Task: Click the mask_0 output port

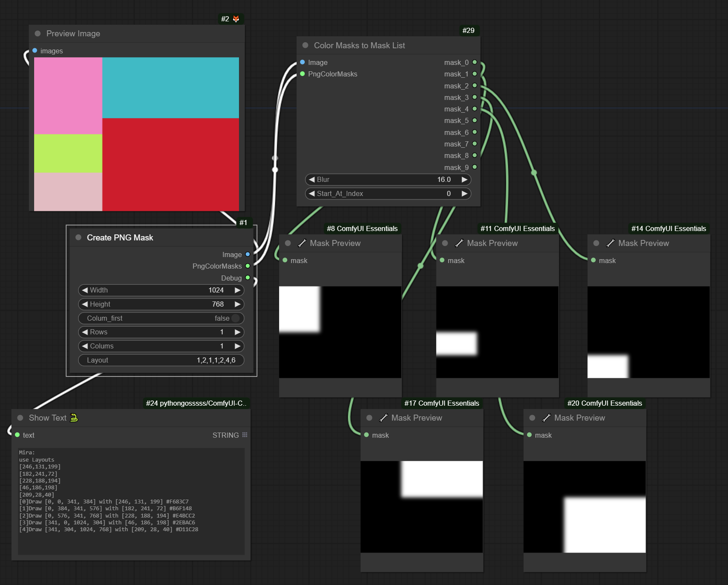Action: click(475, 62)
